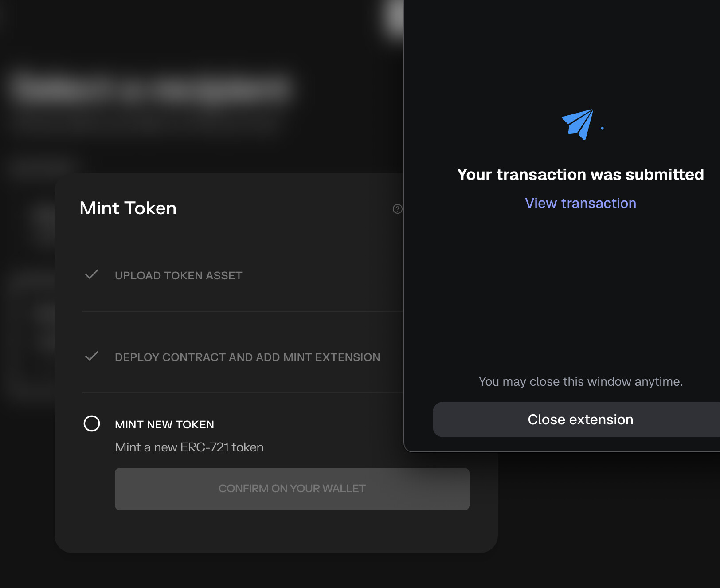The image size is (720, 588).
Task: Click 'Your transaction was submitted' heading
Action: (580, 175)
